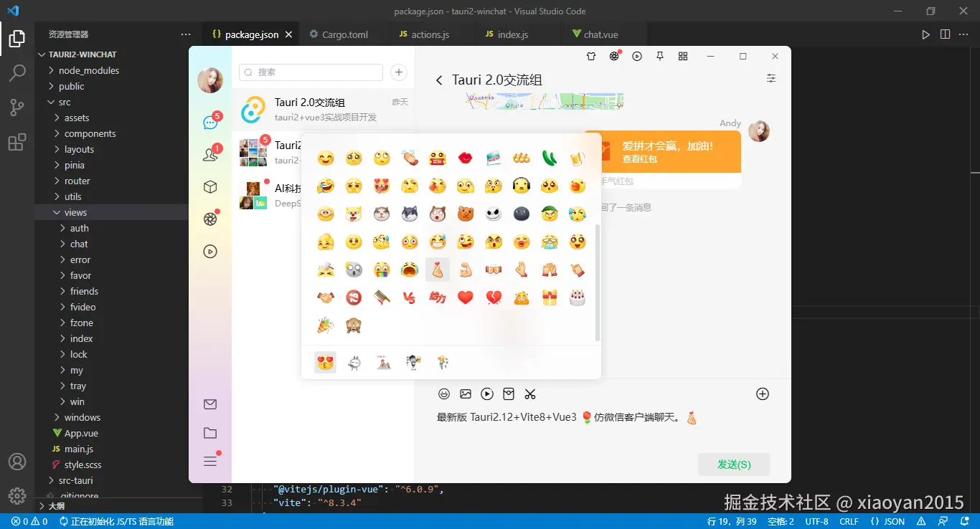This screenshot has width=980, height=529.
Task: Switch to the actions.js tab
Action: (430, 34)
